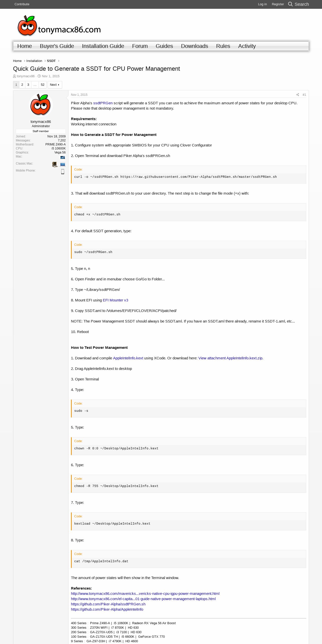The image size is (322, 644).
Task: Open the EFI Mounter v3 link
Action: [115, 300]
